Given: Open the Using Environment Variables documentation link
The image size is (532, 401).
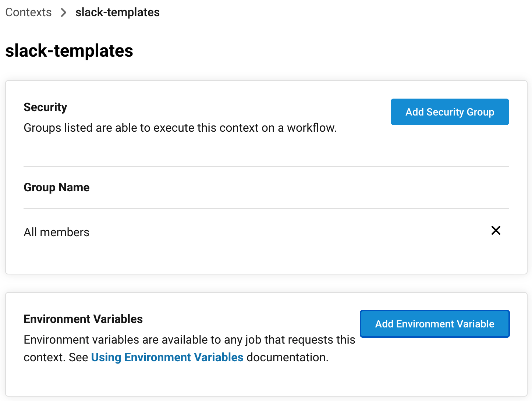Looking at the screenshot, I should [x=167, y=357].
